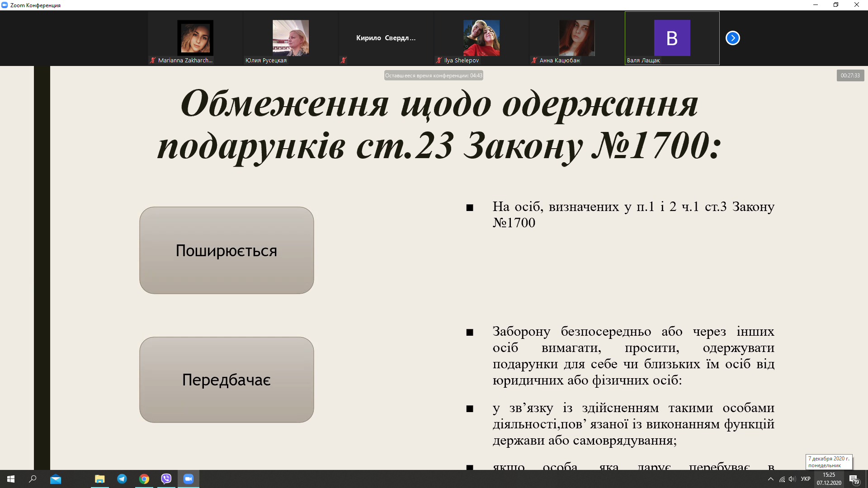Switch the УКР keyboard language indicator
Image resolution: width=868 pixels, height=488 pixels.
[x=806, y=479]
